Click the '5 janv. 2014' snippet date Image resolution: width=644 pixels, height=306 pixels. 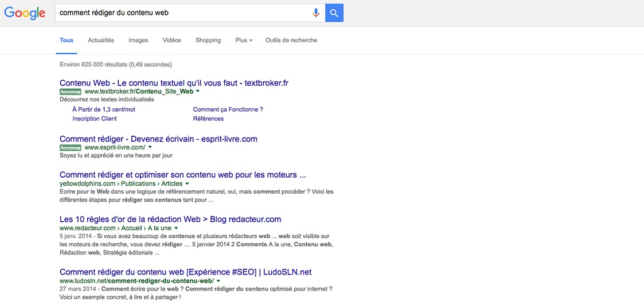point(75,237)
